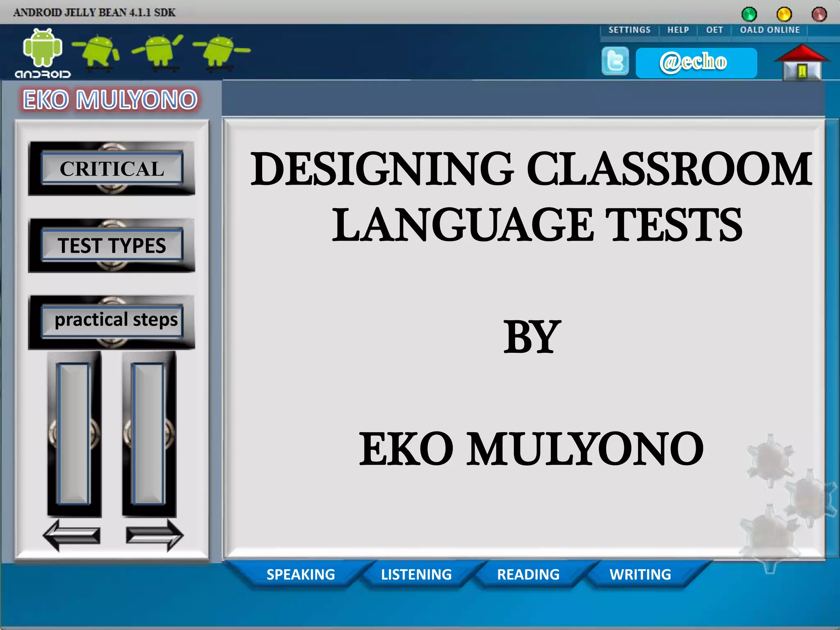Go to the red-roof home icon
Screen dimensions: 840x630
tap(802, 62)
